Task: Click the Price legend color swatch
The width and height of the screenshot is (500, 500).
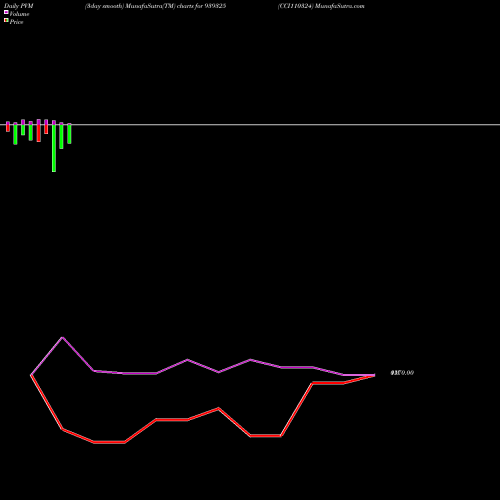Action: point(6,20)
